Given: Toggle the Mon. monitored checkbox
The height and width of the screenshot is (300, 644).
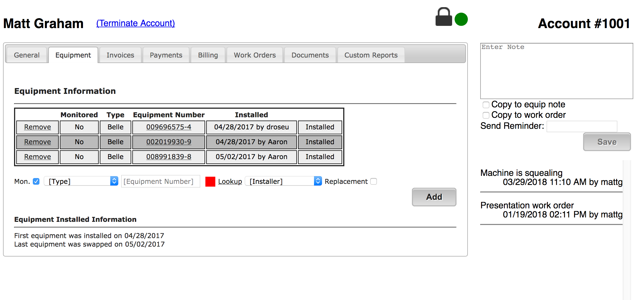Looking at the screenshot, I should [36, 181].
